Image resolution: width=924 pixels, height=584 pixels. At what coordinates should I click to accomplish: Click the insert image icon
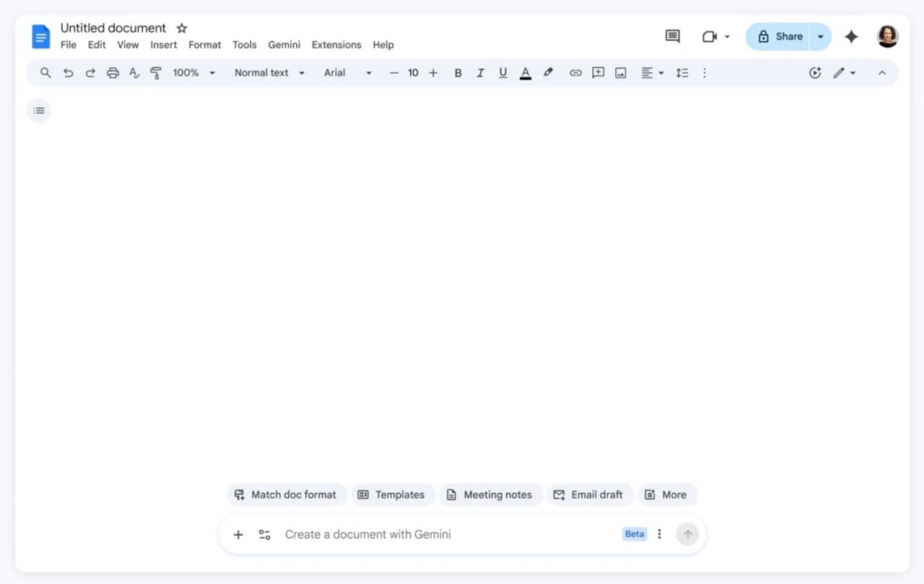[x=620, y=73]
